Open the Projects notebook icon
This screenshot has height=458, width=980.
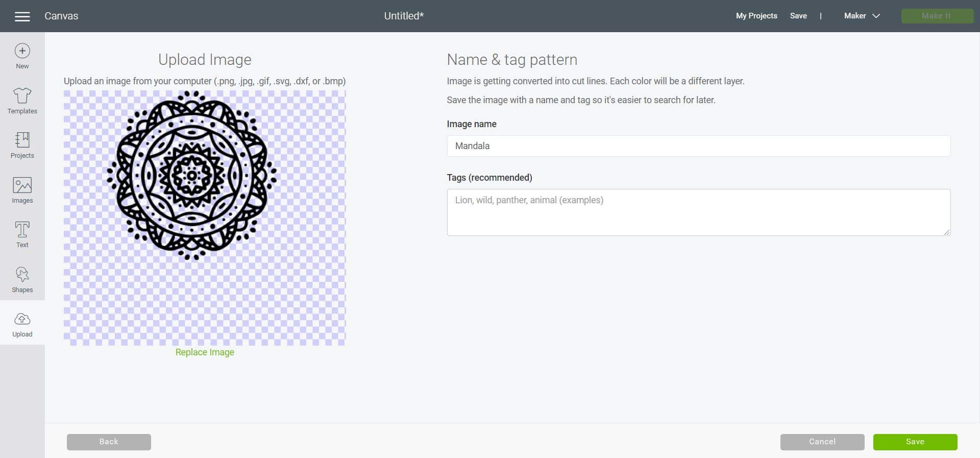coord(22,140)
